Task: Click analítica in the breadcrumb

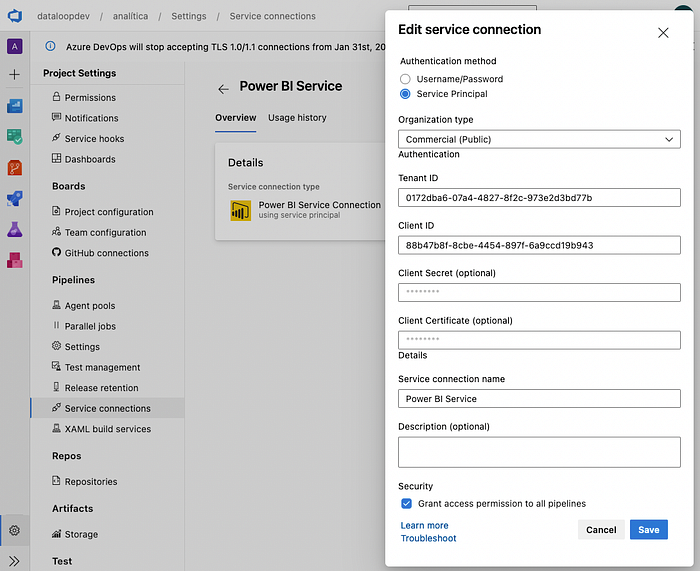Action: coord(130,16)
